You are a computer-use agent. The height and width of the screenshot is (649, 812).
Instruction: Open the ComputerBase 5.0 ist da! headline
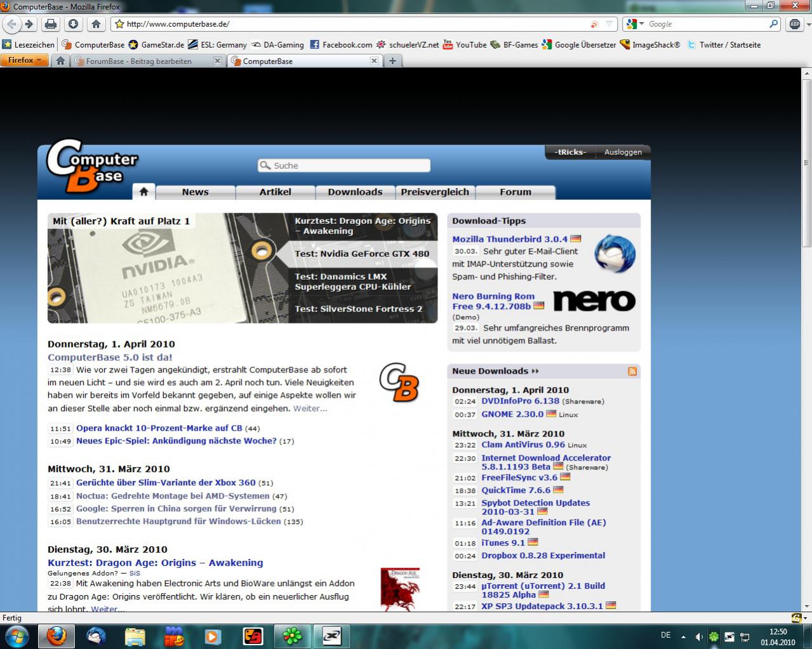tap(110, 357)
